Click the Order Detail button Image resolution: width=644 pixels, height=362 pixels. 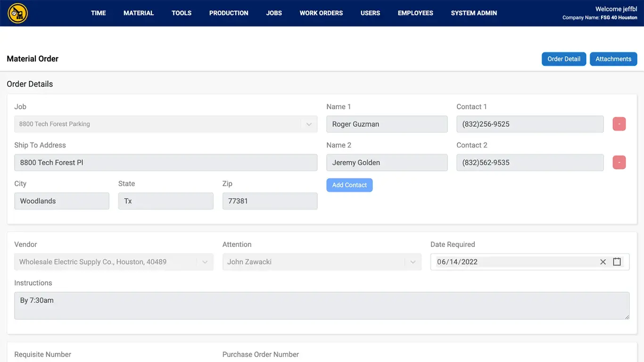(x=564, y=59)
